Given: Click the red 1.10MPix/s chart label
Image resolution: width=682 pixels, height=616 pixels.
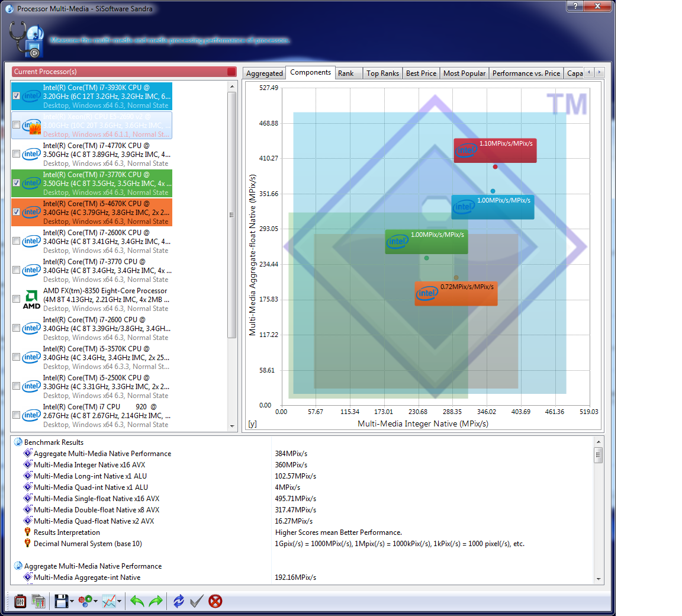Looking at the screenshot, I should [x=495, y=150].
